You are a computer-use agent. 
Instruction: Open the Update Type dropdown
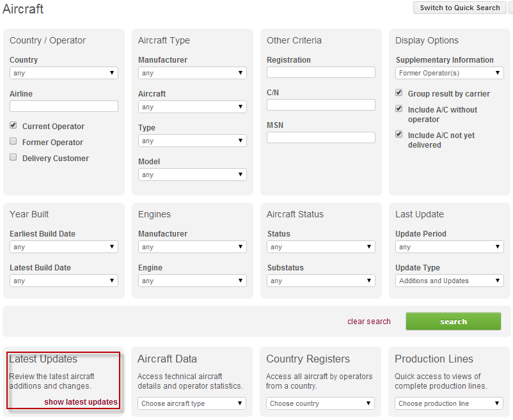click(x=450, y=281)
